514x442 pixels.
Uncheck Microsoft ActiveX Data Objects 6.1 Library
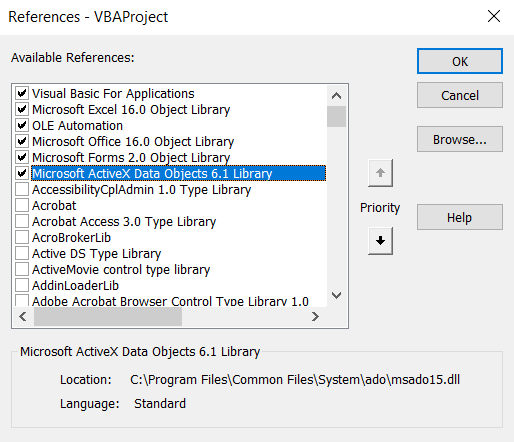(22, 173)
